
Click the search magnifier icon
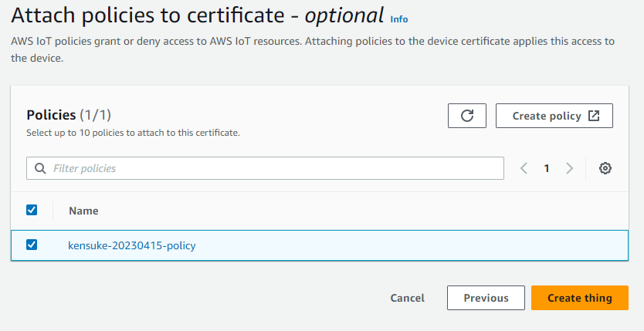point(39,168)
